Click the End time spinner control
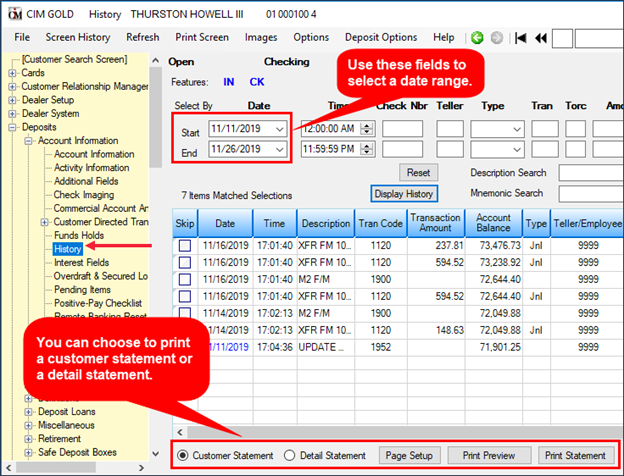624x476 pixels. click(x=367, y=149)
